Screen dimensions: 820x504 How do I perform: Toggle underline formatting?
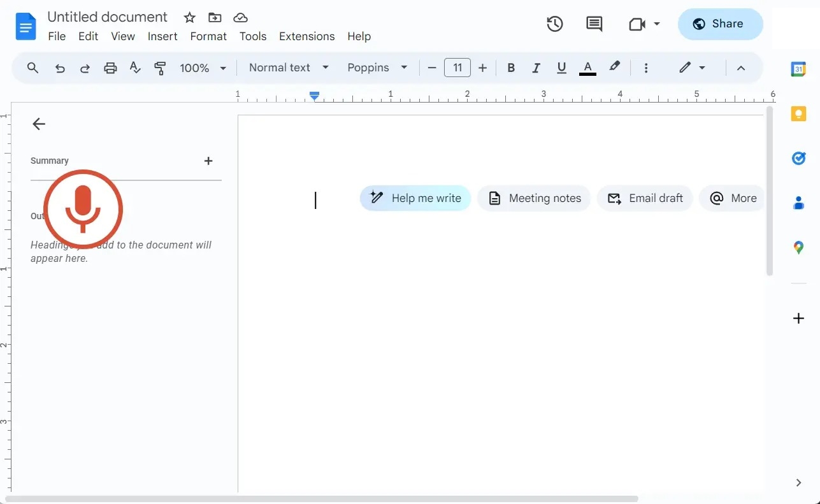(561, 68)
